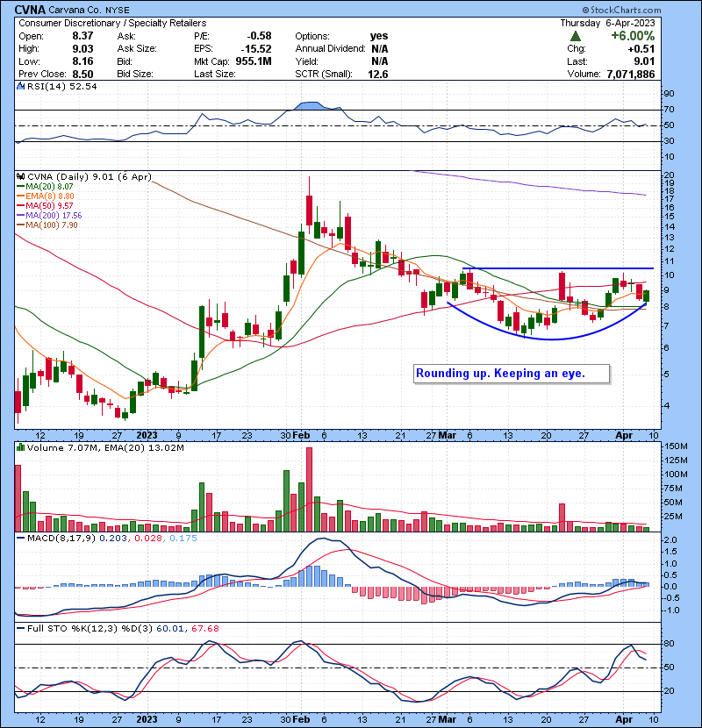
Task: Click the Low 8.16 value
Action: click(82, 61)
